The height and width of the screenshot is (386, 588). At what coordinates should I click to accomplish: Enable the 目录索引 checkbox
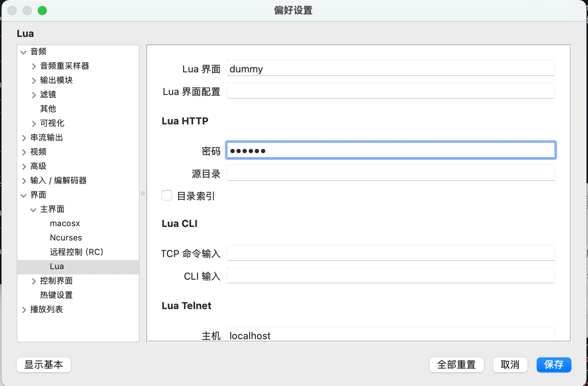point(166,195)
